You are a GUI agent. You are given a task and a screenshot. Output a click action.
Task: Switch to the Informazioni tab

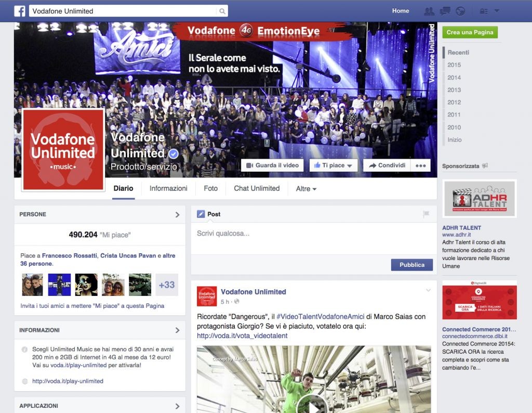(168, 188)
